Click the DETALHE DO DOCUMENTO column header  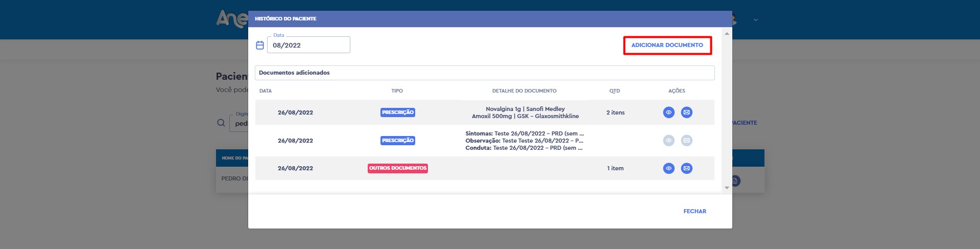point(524,91)
